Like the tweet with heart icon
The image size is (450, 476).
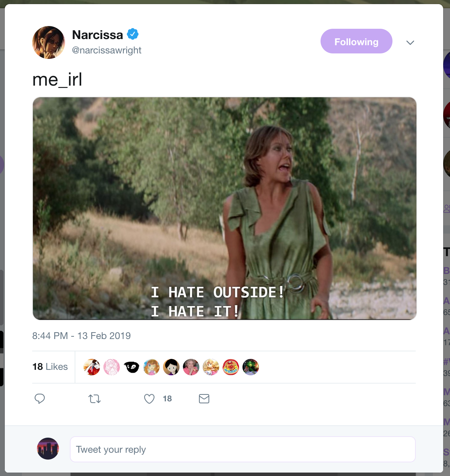[149, 399]
